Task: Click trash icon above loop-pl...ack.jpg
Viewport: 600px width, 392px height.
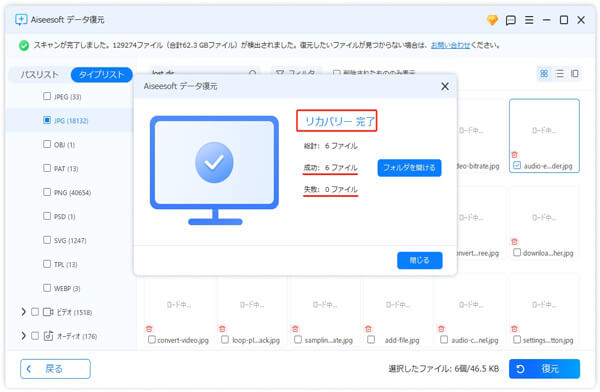Action: pyautogui.click(x=222, y=328)
